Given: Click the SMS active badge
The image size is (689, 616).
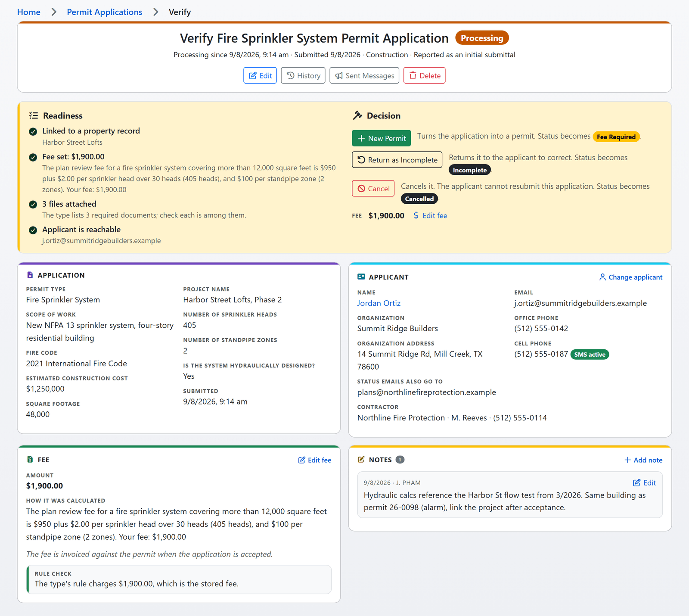Looking at the screenshot, I should click(x=590, y=355).
